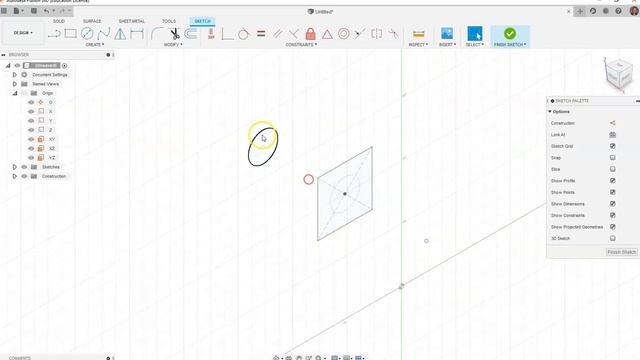Uncheck the Show Dimensions checkbox
The height and width of the screenshot is (360, 640).
[x=612, y=203]
